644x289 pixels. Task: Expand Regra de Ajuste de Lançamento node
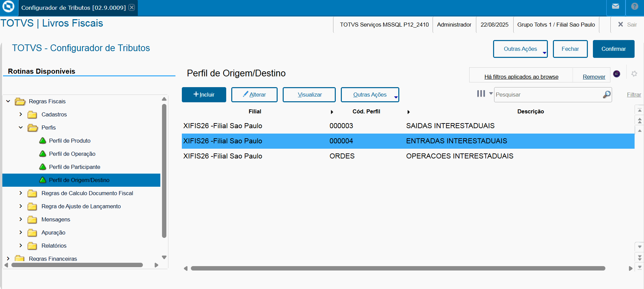[21, 206]
